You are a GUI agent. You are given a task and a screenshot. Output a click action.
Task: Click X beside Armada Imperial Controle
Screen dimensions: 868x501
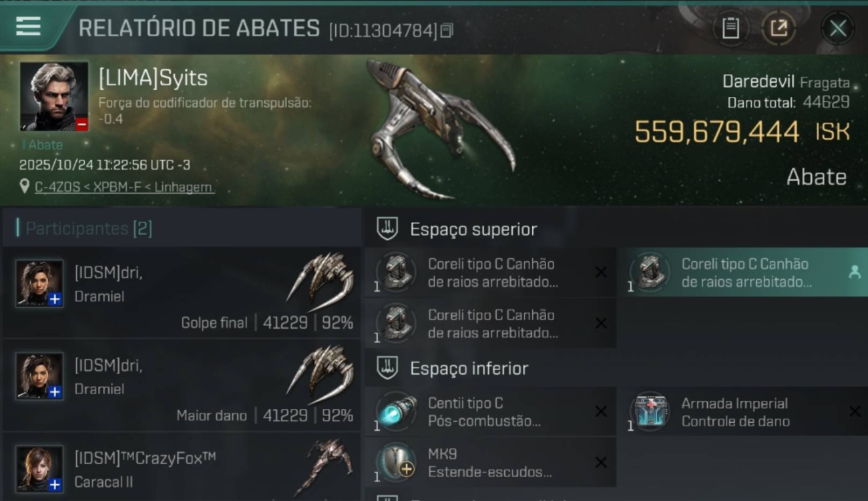point(855,411)
